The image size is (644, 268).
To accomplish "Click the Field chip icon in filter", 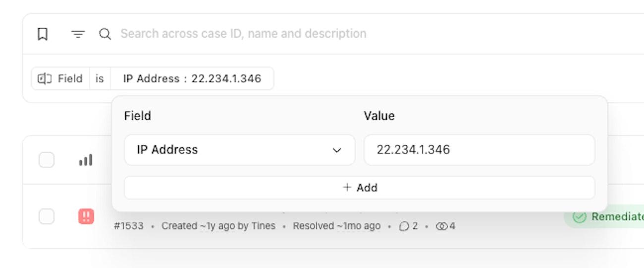I will 45,78.
